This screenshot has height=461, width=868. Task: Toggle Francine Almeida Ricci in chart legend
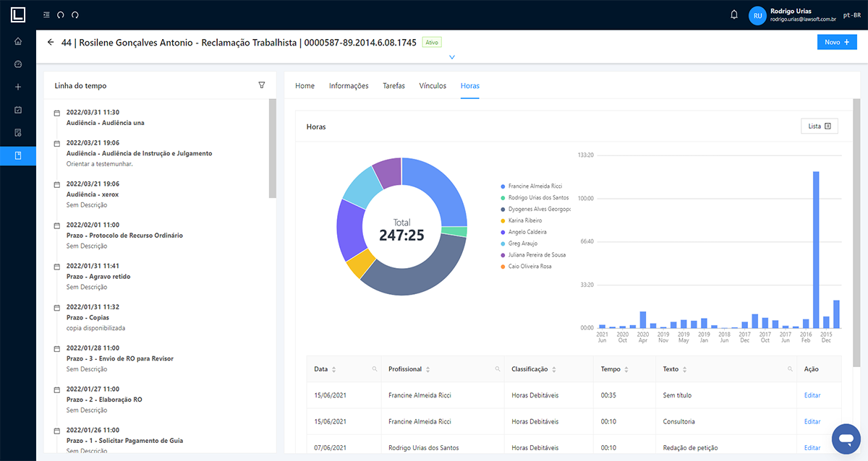click(531, 186)
